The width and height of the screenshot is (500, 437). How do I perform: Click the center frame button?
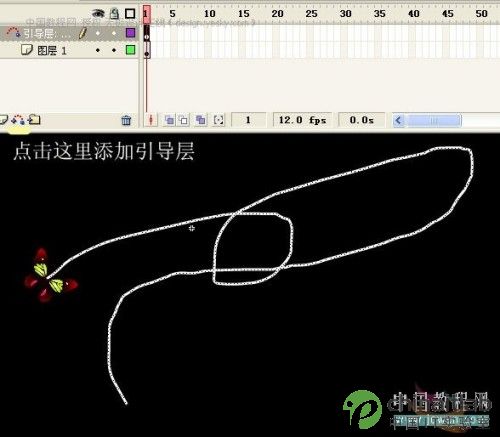[x=151, y=120]
